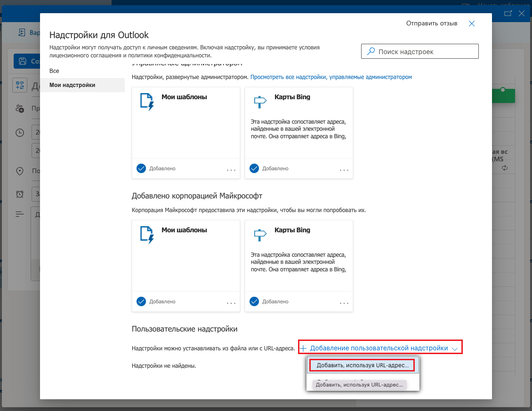Click the location pin icon in the event form
This screenshot has height=411, width=532.
[x=20, y=171]
